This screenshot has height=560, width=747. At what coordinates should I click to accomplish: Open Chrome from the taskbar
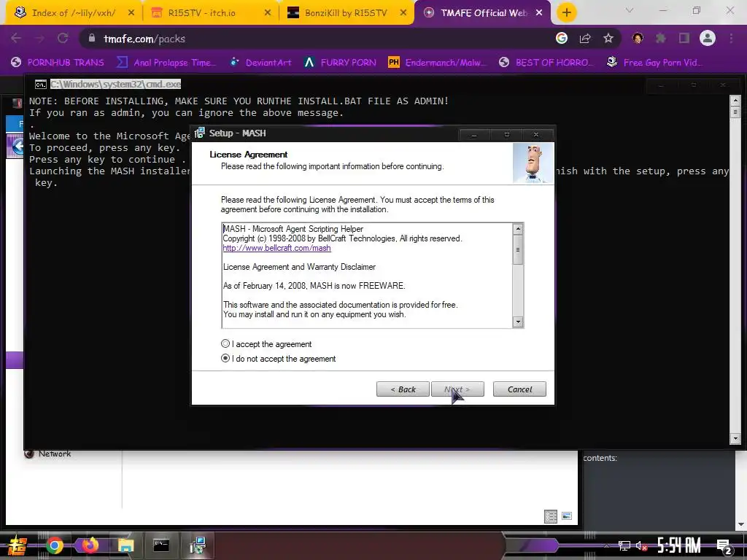[54, 545]
